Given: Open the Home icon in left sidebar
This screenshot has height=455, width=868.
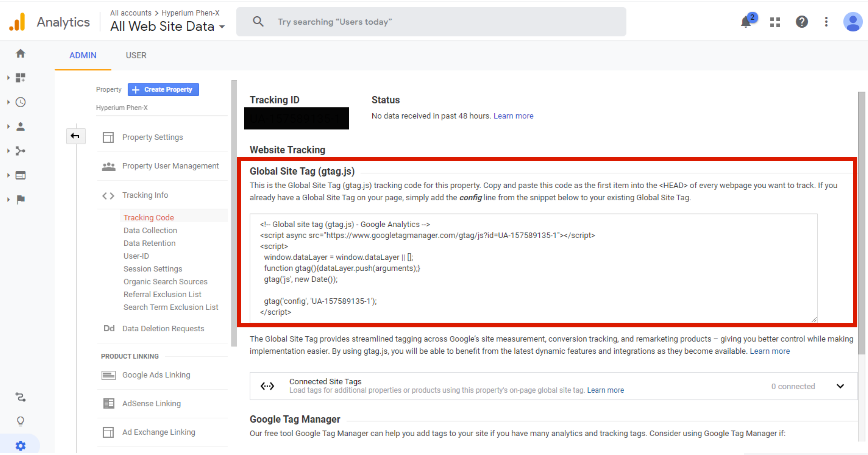Looking at the screenshot, I should 20,54.
